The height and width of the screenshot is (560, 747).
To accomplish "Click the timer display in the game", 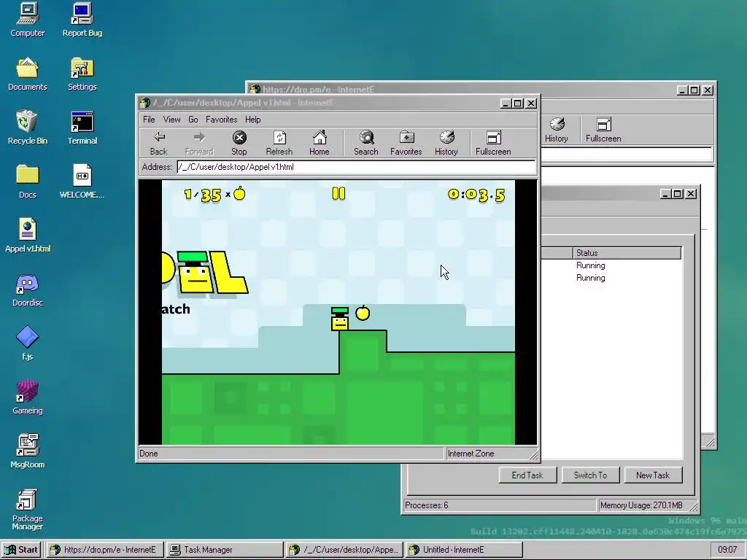I will click(476, 195).
